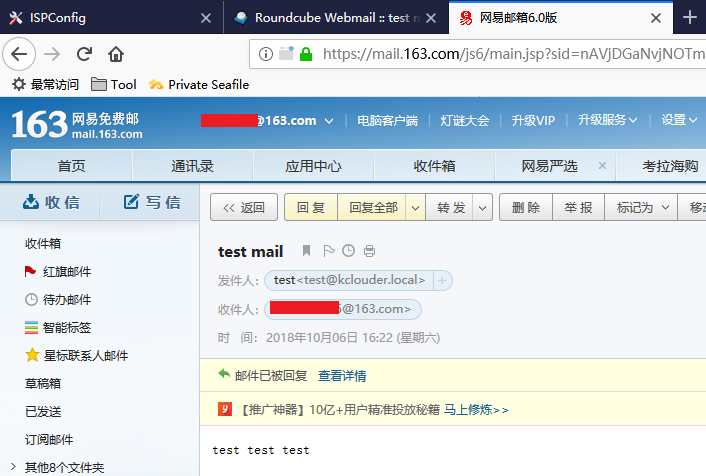Viewport: 706px width, 476px height.
Task: Click the green padlock security icon
Action: 306,54
